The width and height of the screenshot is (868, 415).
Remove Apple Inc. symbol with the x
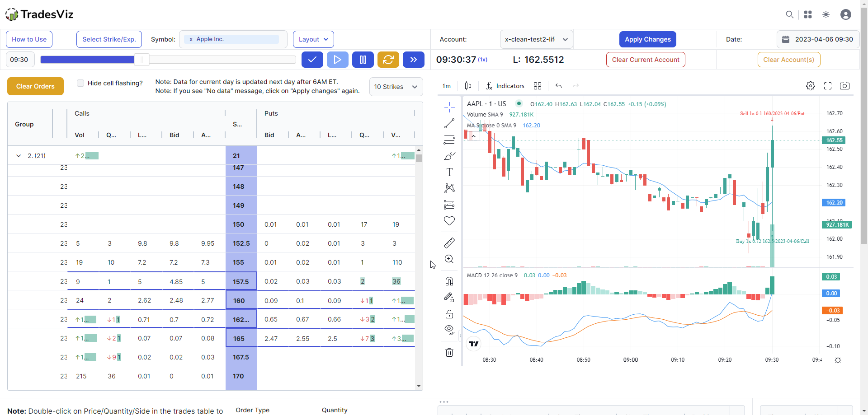(x=191, y=39)
